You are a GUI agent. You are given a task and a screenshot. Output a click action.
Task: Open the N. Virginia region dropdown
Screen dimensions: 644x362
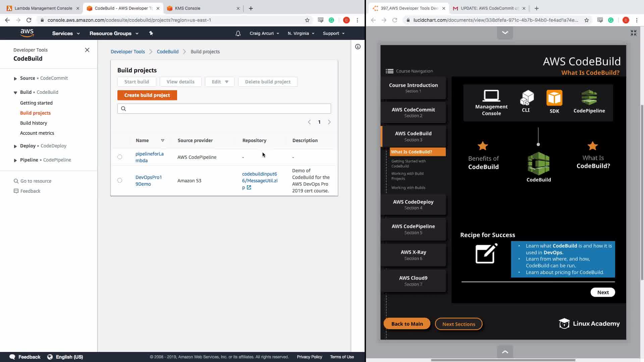point(301,34)
